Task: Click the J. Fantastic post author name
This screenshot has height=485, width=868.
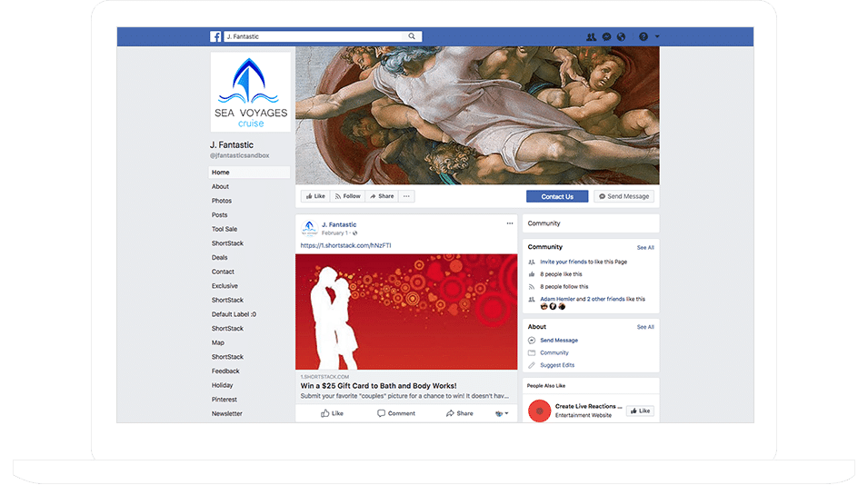Action: (x=339, y=224)
